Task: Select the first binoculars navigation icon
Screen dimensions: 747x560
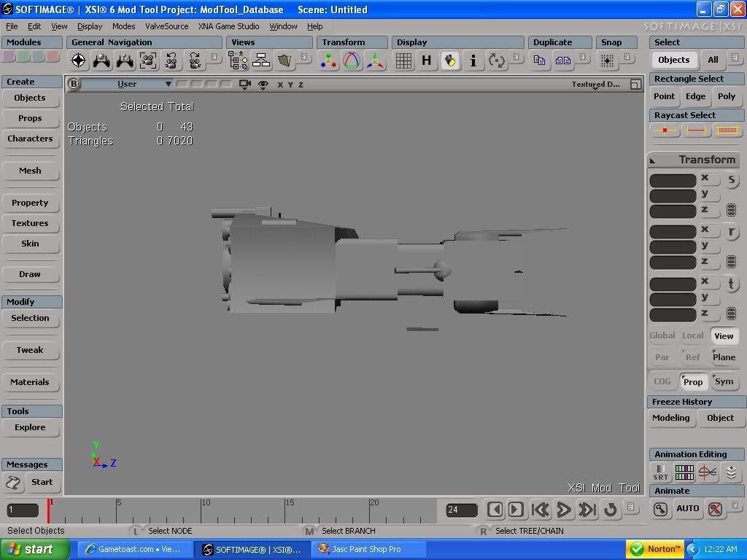Action: [x=101, y=61]
